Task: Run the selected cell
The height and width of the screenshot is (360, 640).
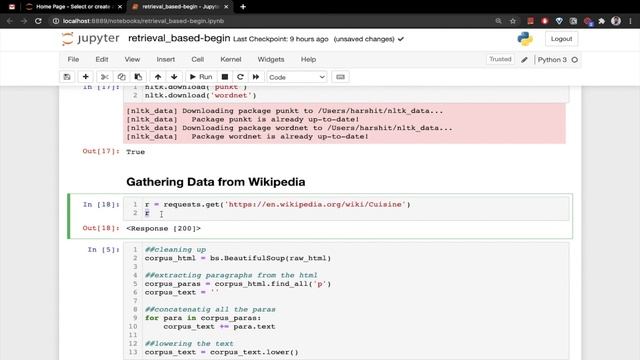Action: tap(201, 77)
